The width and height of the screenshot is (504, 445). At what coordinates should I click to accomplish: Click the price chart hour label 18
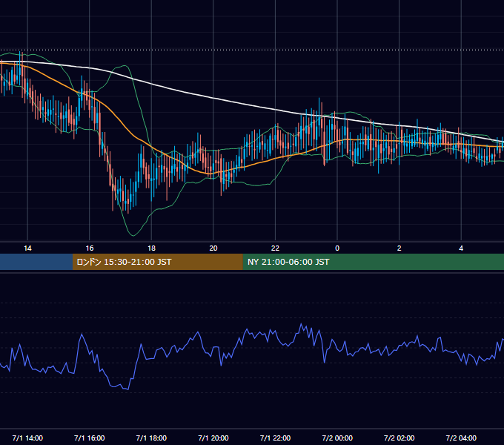[x=151, y=248]
